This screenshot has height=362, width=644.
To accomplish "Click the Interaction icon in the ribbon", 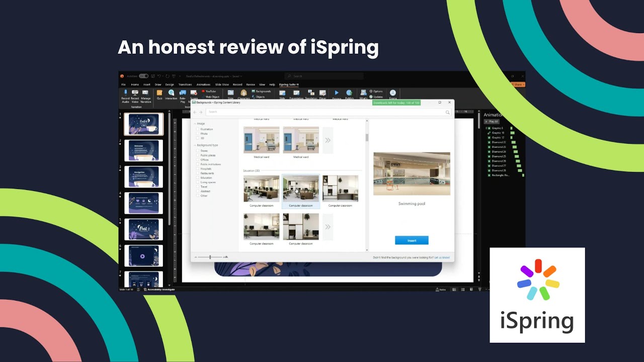I will [x=171, y=93].
